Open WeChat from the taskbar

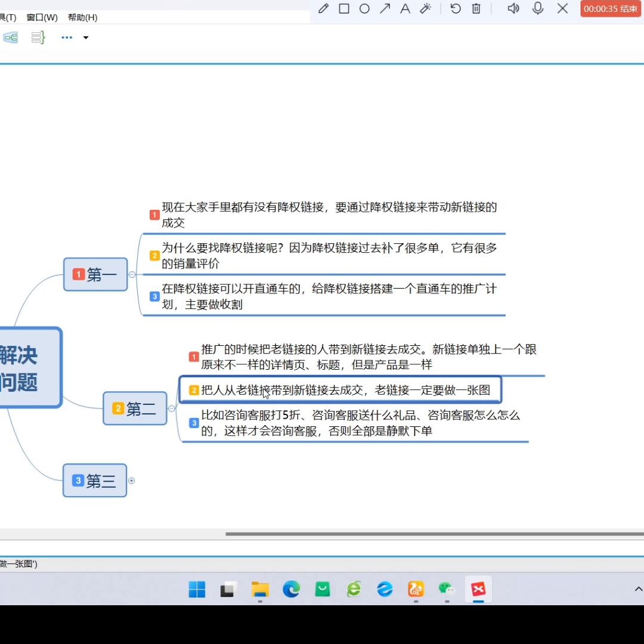[447, 589]
